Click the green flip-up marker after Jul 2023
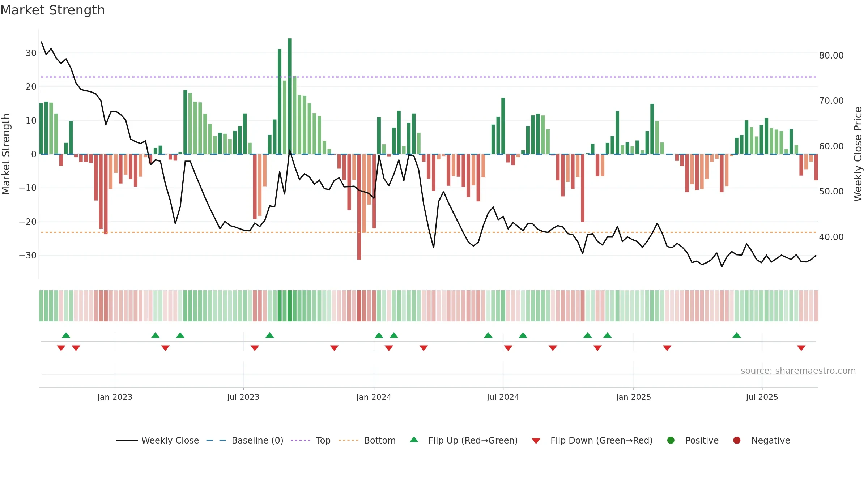This screenshot has width=868, height=488. tap(269, 335)
